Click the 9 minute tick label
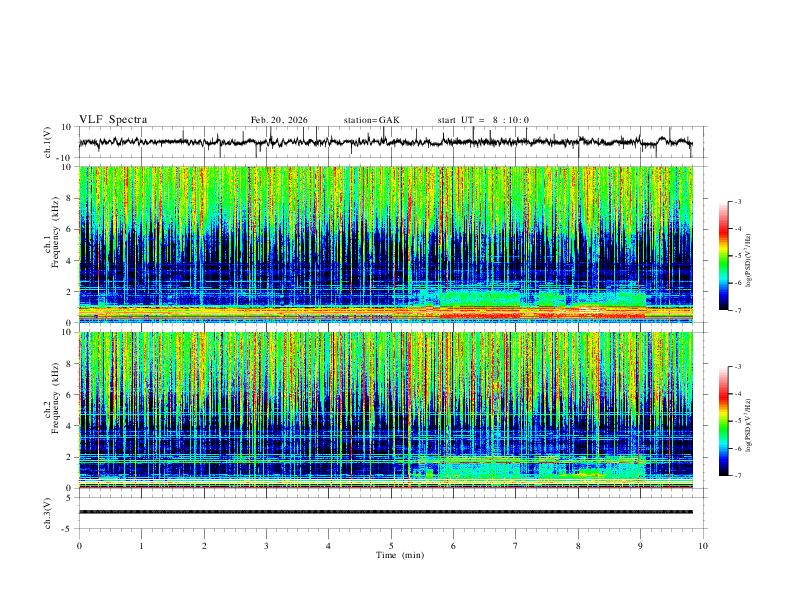The height and width of the screenshot is (612, 792). 640,546
